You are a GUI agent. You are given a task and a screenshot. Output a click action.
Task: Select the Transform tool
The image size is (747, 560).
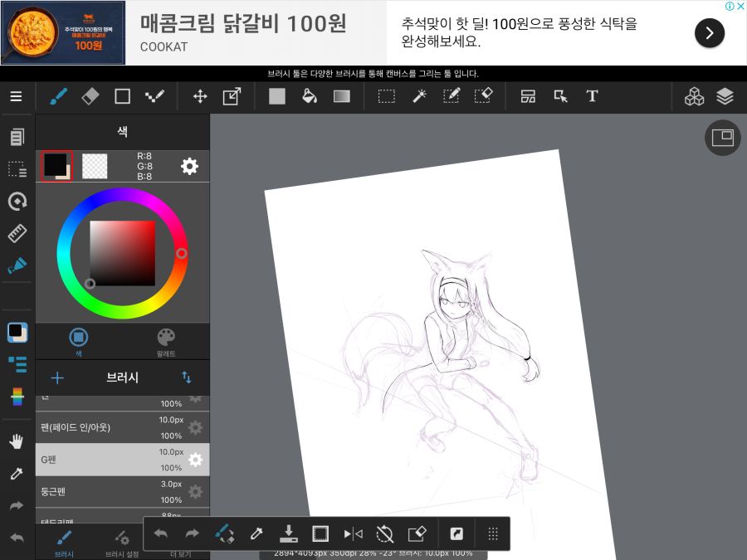tap(232, 97)
